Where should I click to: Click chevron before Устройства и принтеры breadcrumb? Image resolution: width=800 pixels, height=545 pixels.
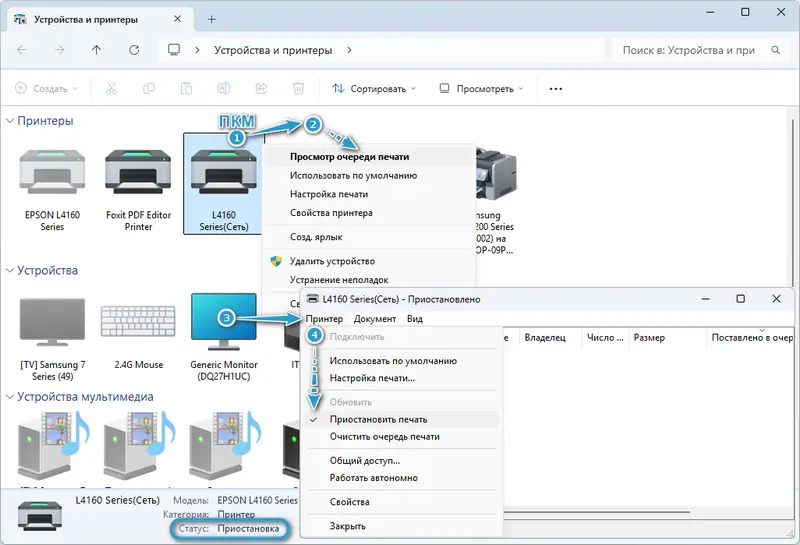point(197,50)
